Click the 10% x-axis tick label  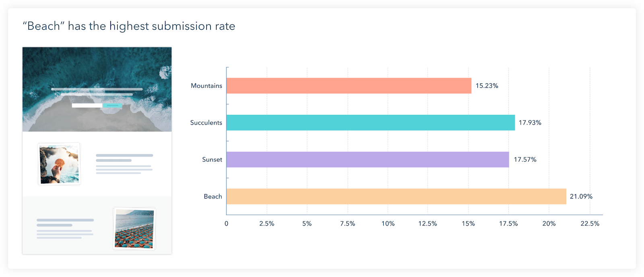coord(388,223)
